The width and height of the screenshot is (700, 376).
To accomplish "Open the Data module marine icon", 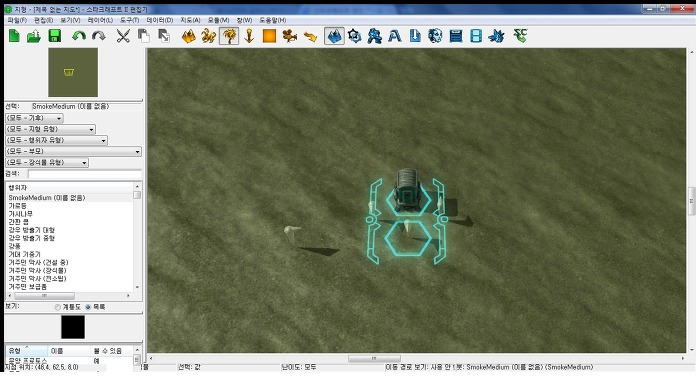I will 375,36.
